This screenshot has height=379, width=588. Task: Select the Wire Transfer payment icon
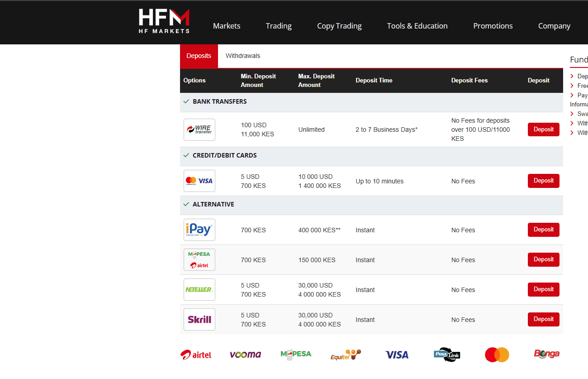click(199, 130)
